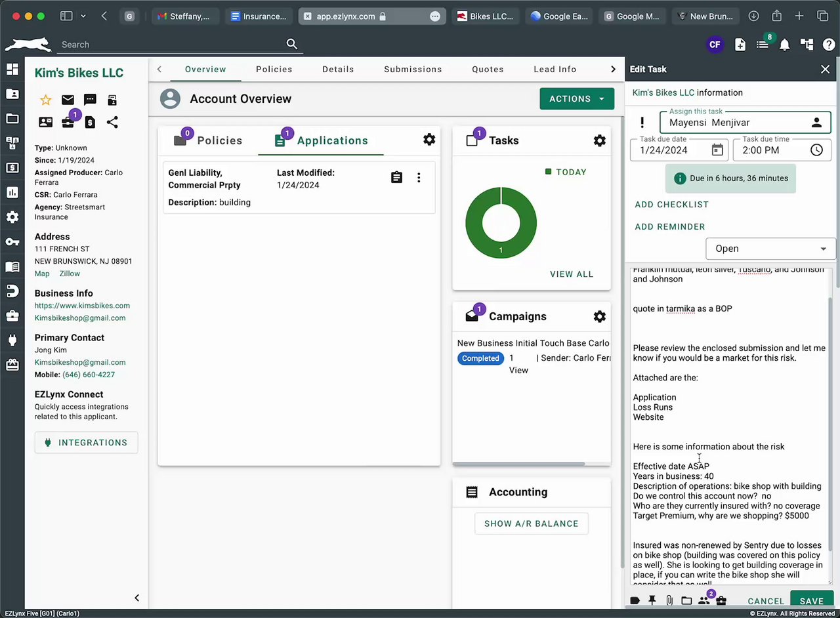This screenshot has width=840, height=618.
Task: Open Policies widget settings gear
Action: [429, 140]
